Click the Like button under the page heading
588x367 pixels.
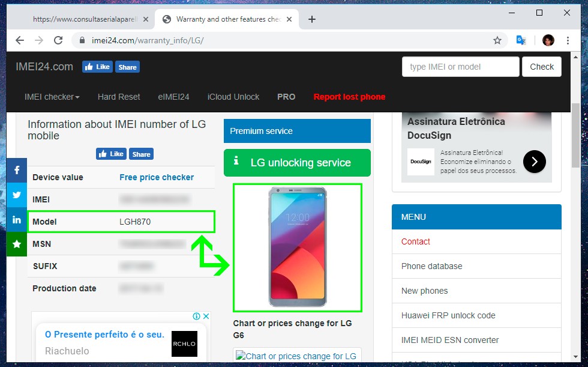pyautogui.click(x=111, y=154)
